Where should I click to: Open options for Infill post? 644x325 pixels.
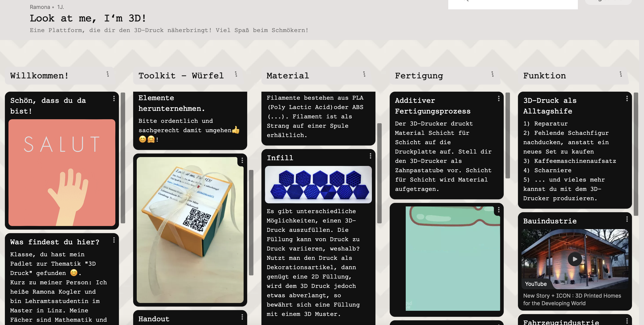(370, 156)
